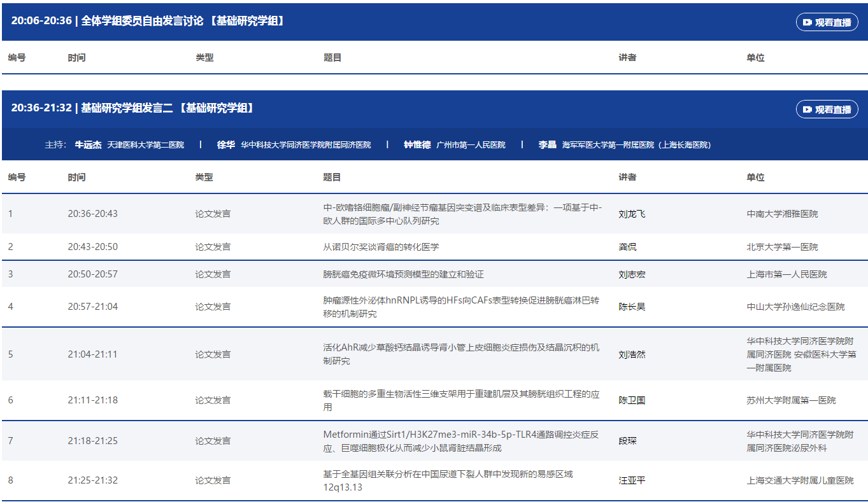Select host 李晶 from 海军军医大学
The width and height of the screenshot is (868, 502).
tap(547, 145)
